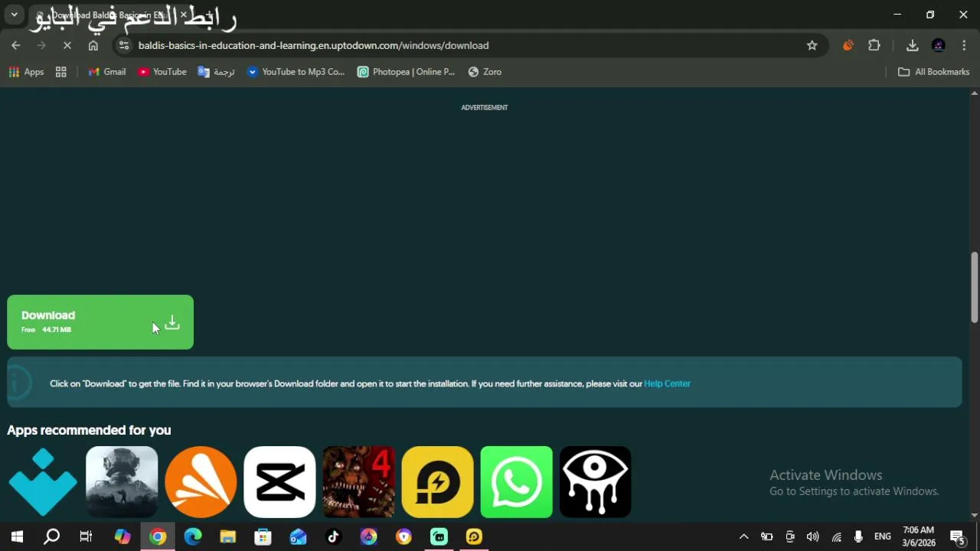Stop loading the page
Image resolution: width=980 pixels, height=551 pixels.
click(x=67, y=45)
